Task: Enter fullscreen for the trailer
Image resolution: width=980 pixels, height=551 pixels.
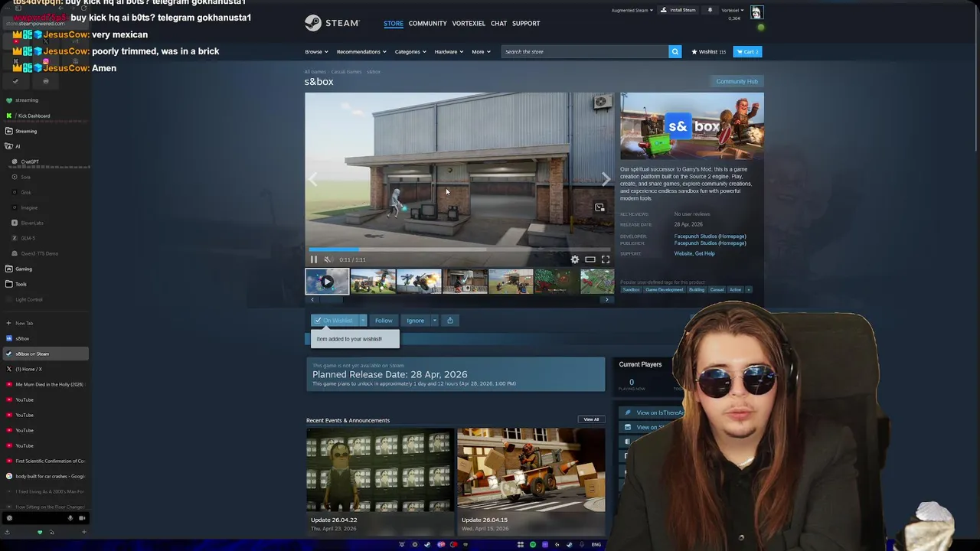Action: coord(606,259)
